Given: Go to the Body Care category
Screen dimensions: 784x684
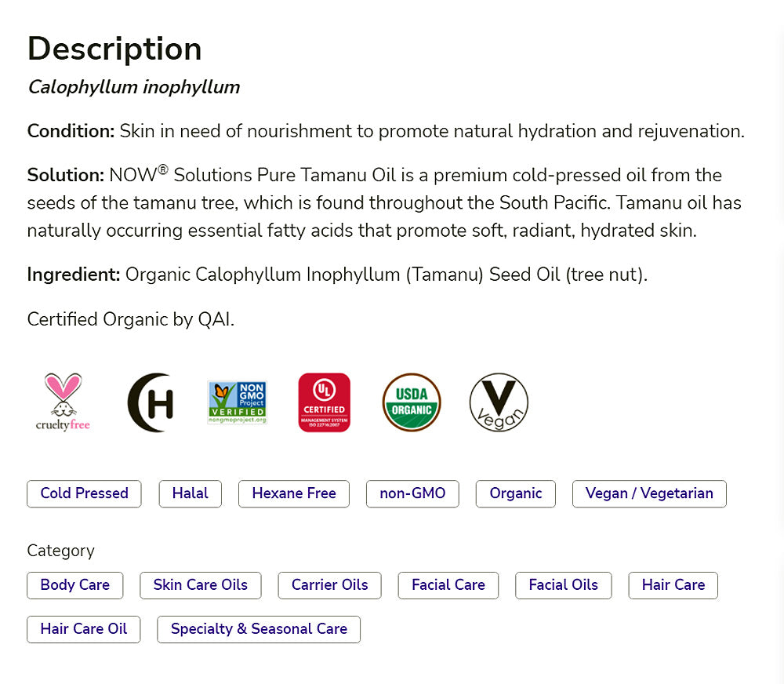Looking at the screenshot, I should coord(75,585).
